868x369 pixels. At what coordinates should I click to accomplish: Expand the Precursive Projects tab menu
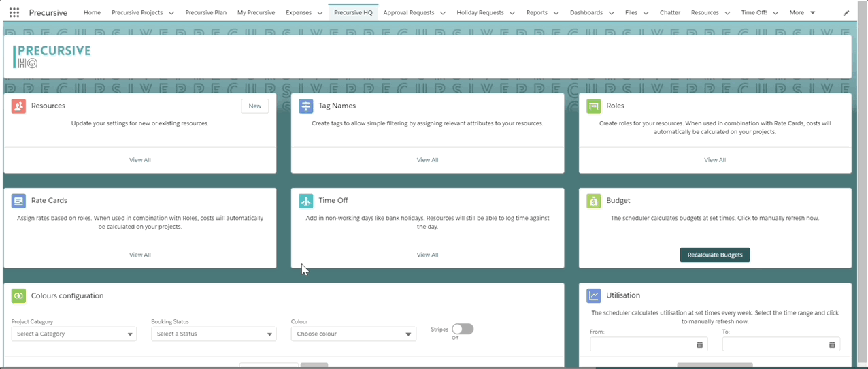click(171, 13)
